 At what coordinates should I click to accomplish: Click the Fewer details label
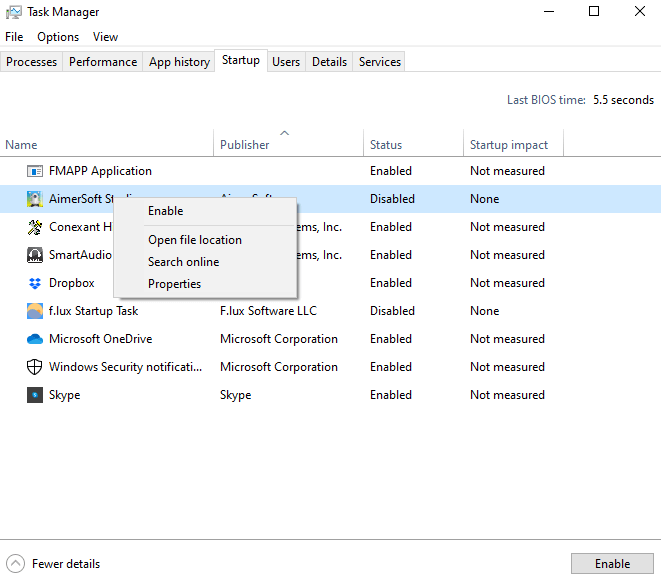click(66, 564)
